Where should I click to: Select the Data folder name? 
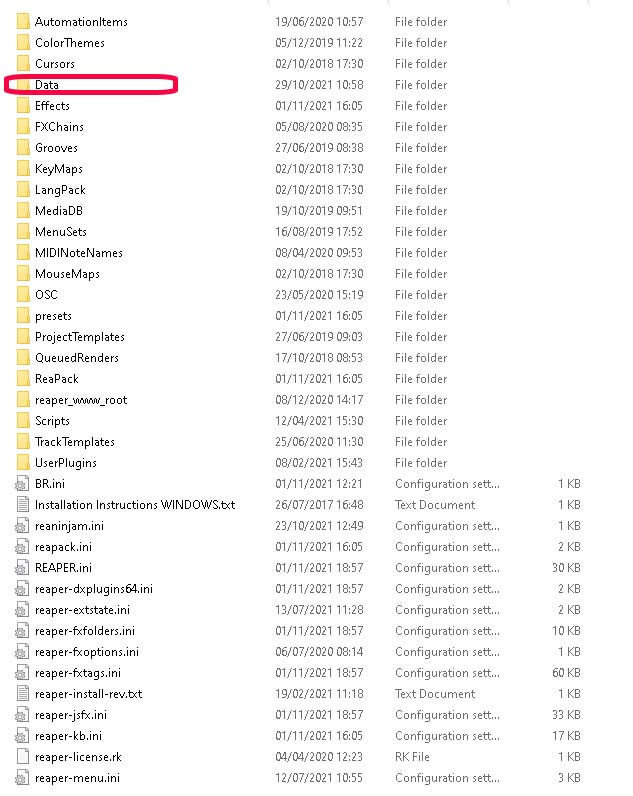[x=47, y=85]
